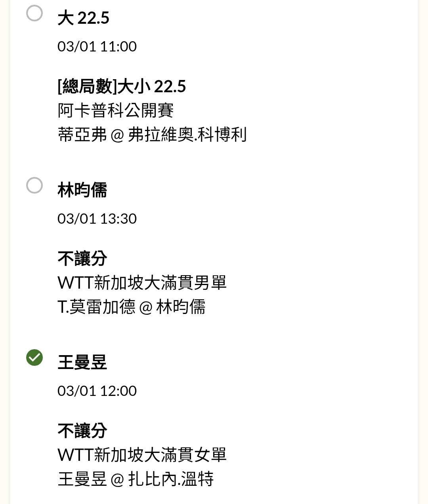Click player name 扎比內.溫特 in the matchup
This screenshot has height=504, width=428.
[x=171, y=479]
